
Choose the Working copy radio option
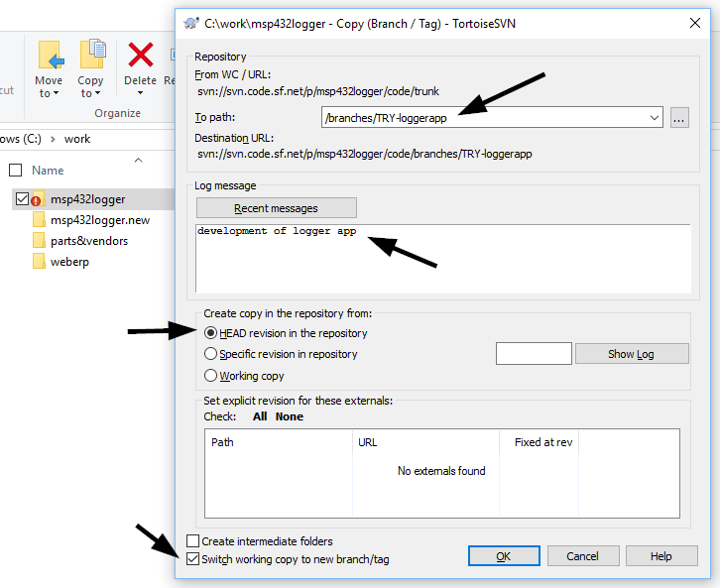(x=211, y=376)
